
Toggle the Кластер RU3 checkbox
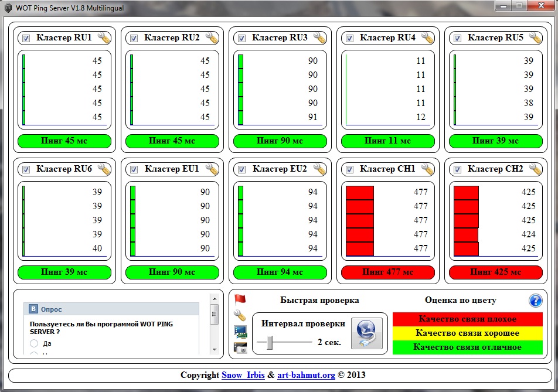[241, 39]
